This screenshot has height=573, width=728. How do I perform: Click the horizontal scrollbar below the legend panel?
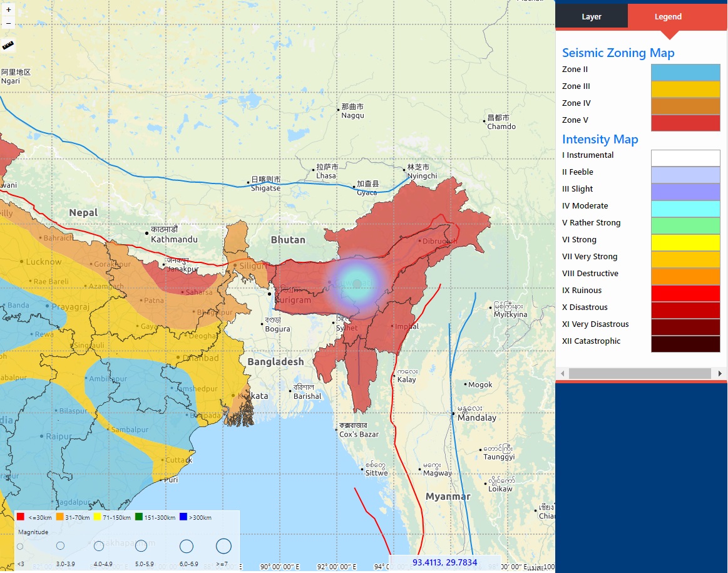coord(640,373)
